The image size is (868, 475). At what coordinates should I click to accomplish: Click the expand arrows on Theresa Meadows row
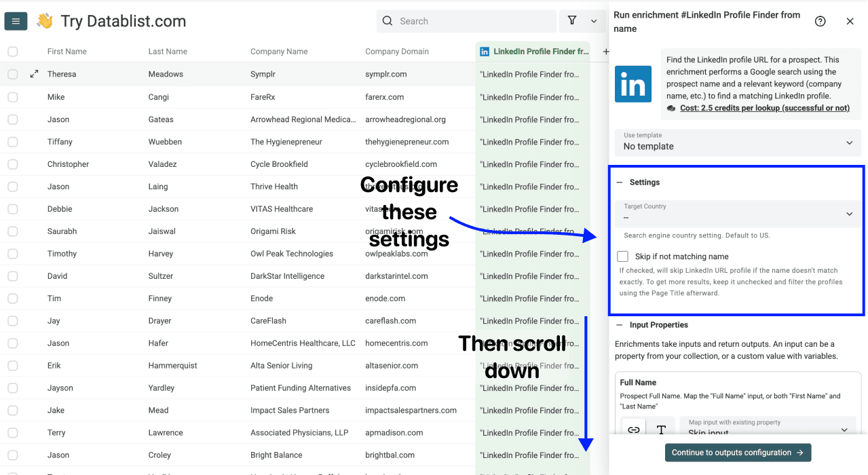click(x=34, y=73)
